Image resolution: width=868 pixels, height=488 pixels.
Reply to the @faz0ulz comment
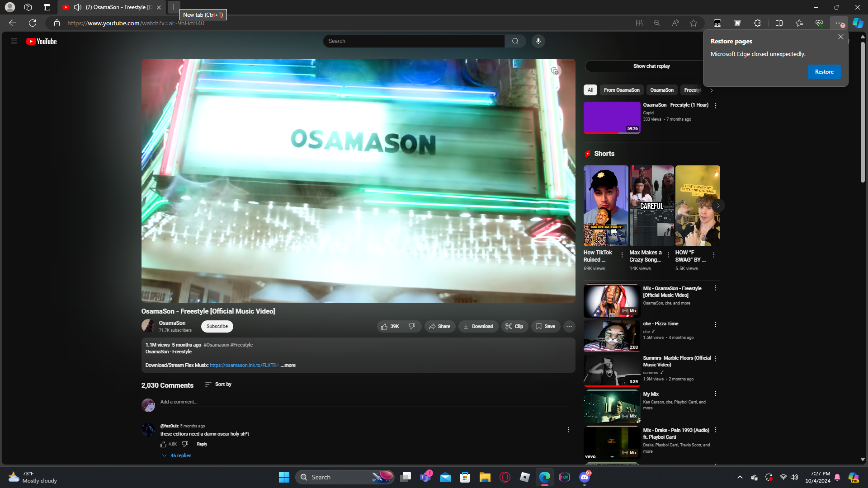click(x=202, y=444)
